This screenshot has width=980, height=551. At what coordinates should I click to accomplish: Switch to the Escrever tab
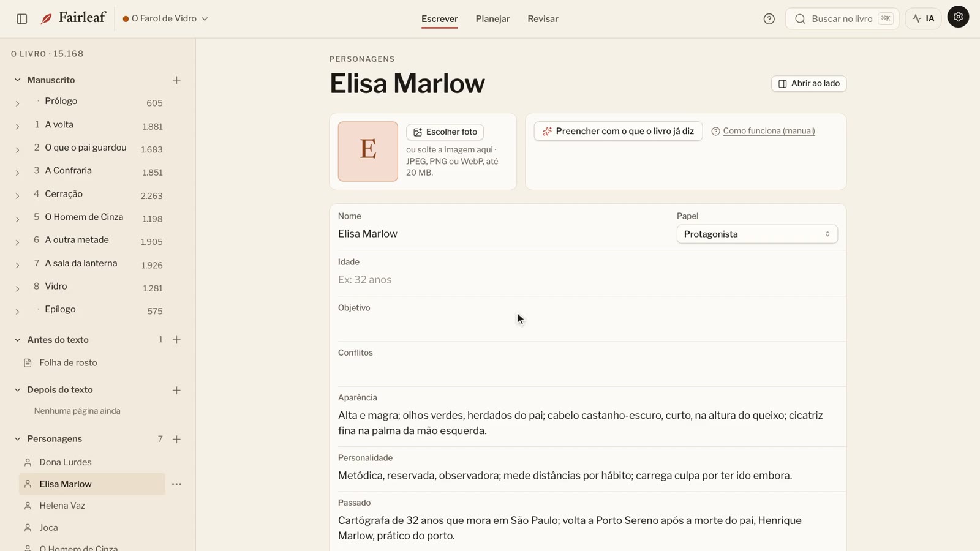point(439,19)
